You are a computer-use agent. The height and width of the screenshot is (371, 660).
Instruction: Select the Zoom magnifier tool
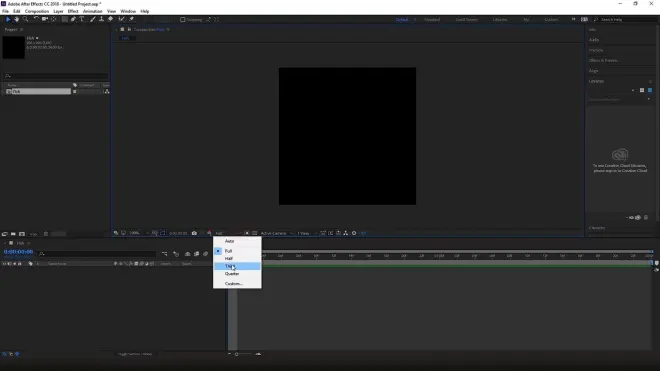click(x=25, y=19)
